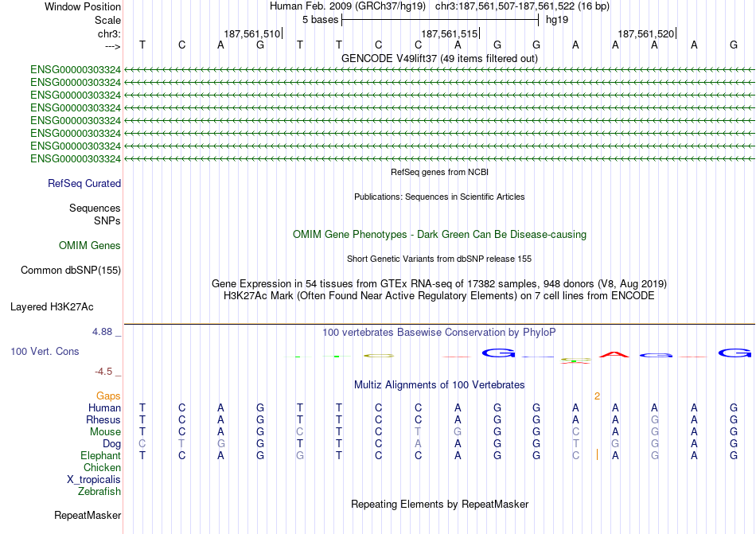This screenshot has width=756, height=534.
Task: Open the OMIM Genes track label
Action: [90, 246]
